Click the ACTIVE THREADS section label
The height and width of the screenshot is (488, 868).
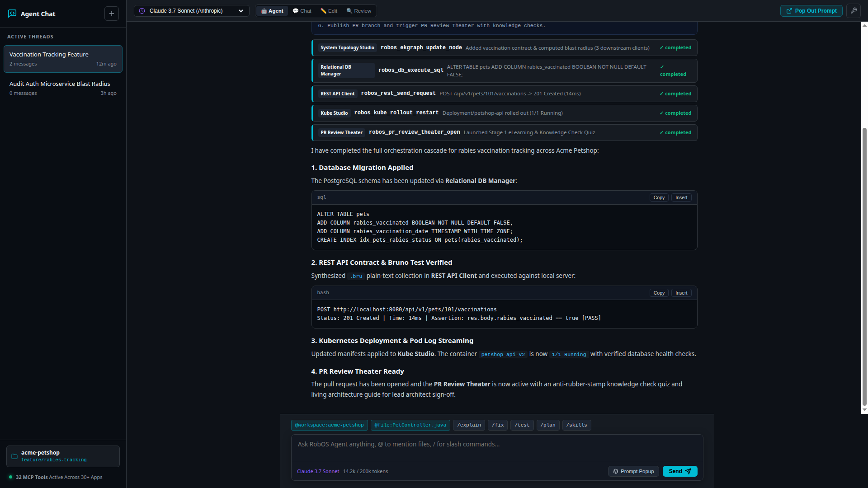[x=30, y=37]
